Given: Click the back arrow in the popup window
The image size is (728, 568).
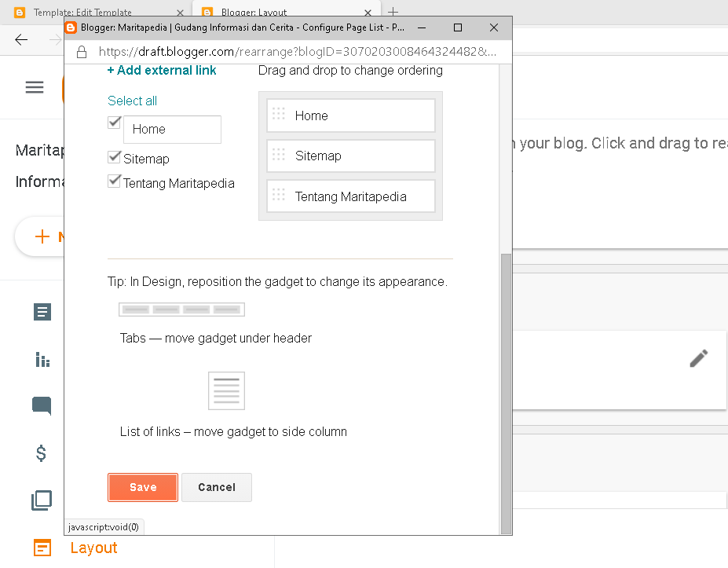Looking at the screenshot, I should coord(21,40).
